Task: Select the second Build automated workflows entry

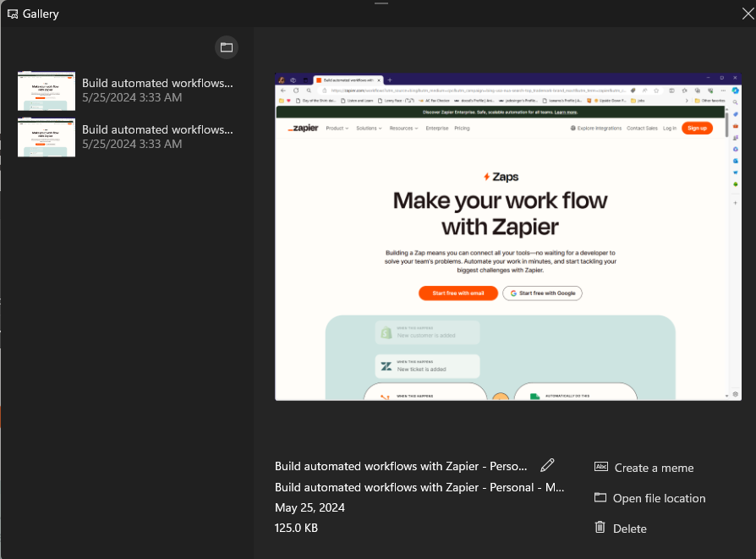Action: pos(126,137)
